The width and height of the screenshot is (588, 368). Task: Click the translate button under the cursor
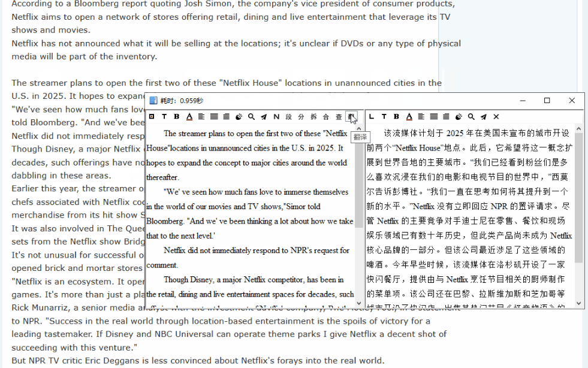click(x=352, y=117)
